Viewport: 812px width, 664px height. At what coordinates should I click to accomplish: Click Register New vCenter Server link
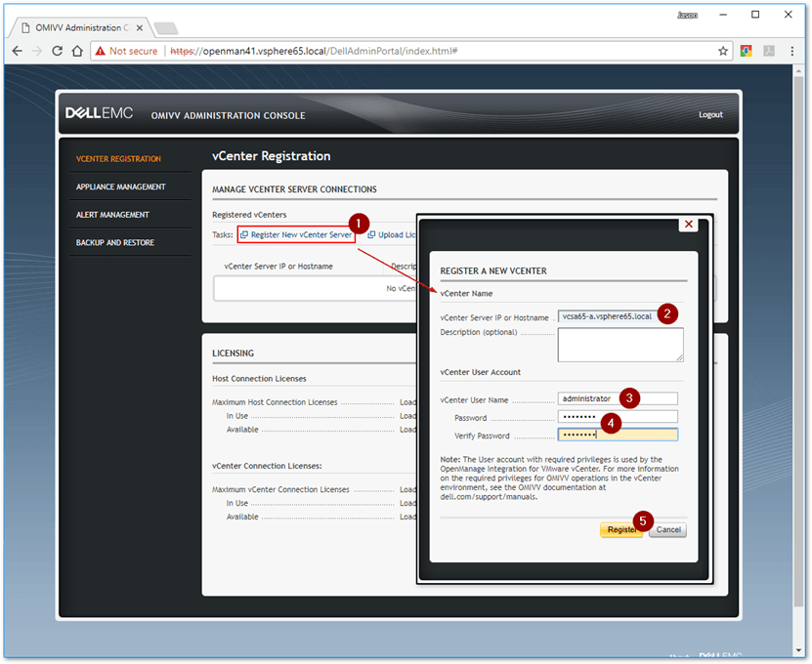click(x=296, y=235)
